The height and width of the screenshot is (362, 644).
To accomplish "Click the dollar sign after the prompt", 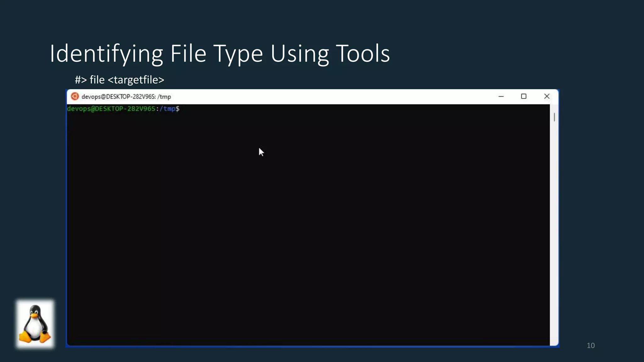I will point(178,109).
